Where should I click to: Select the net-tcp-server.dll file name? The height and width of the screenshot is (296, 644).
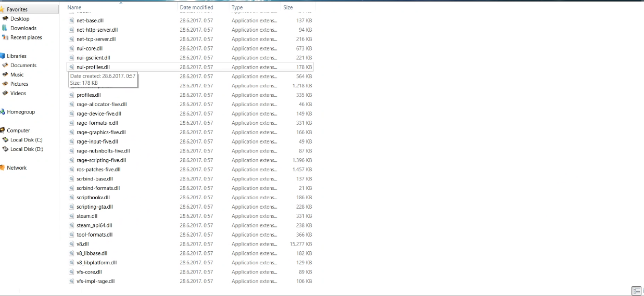point(96,39)
